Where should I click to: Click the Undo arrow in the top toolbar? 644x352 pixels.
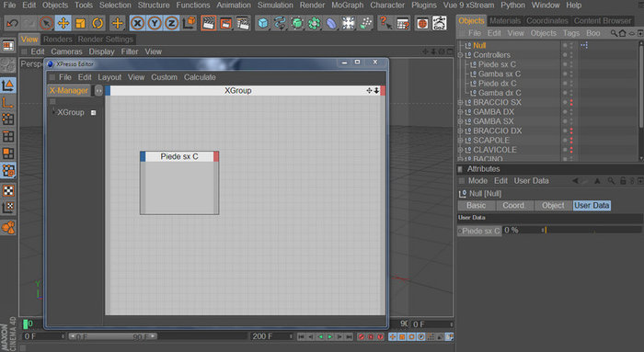click(x=12, y=23)
